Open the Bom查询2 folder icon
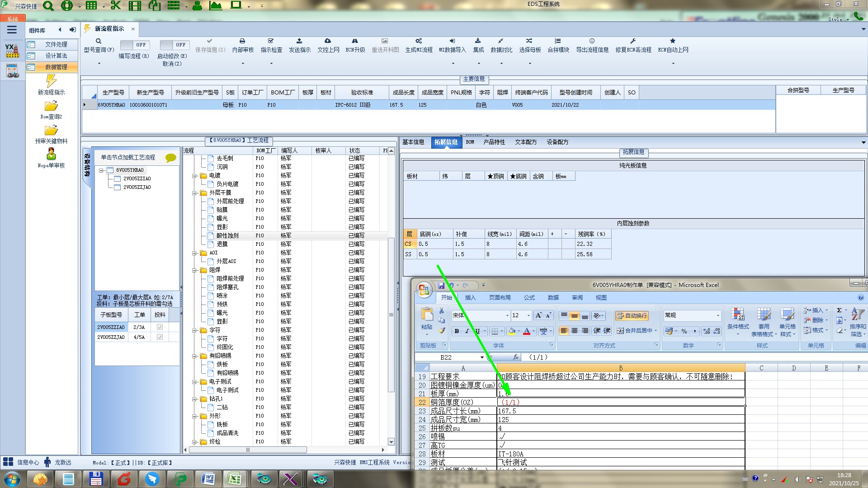Screen dimensions: 868x488 51,106
